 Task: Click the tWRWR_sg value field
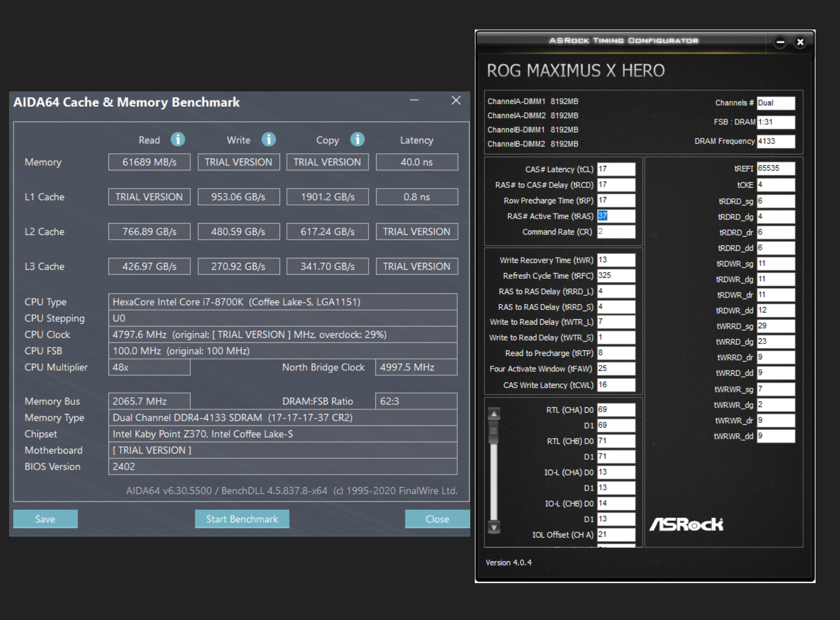tap(776, 389)
